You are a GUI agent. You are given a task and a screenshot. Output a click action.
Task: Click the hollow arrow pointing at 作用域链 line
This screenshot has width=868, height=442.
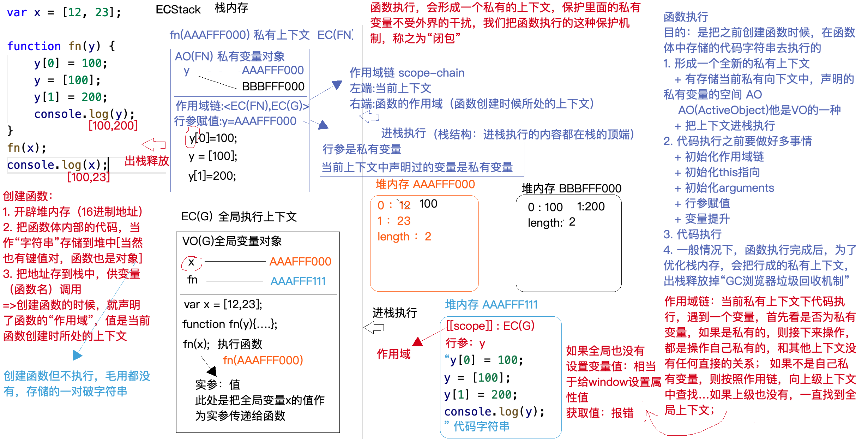click(x=369, y=117)
